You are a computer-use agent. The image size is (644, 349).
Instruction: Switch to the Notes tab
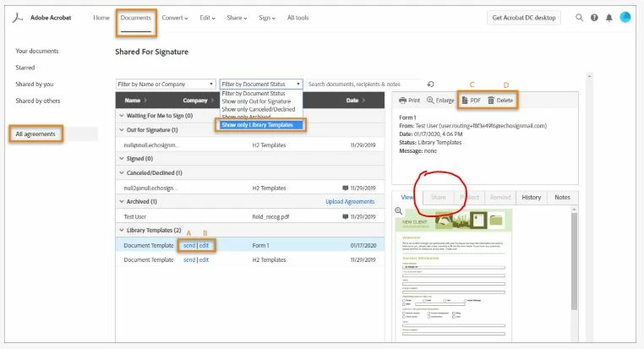(x=562, y=198)
